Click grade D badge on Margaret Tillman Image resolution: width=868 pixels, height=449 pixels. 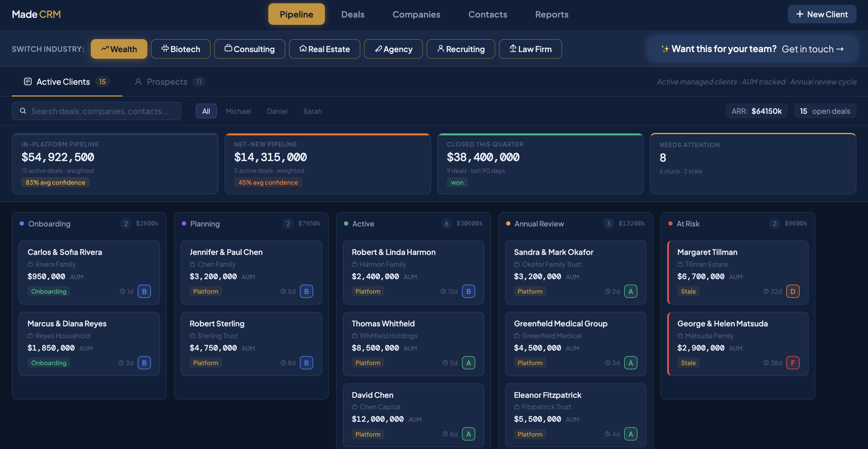coord(793,291)
